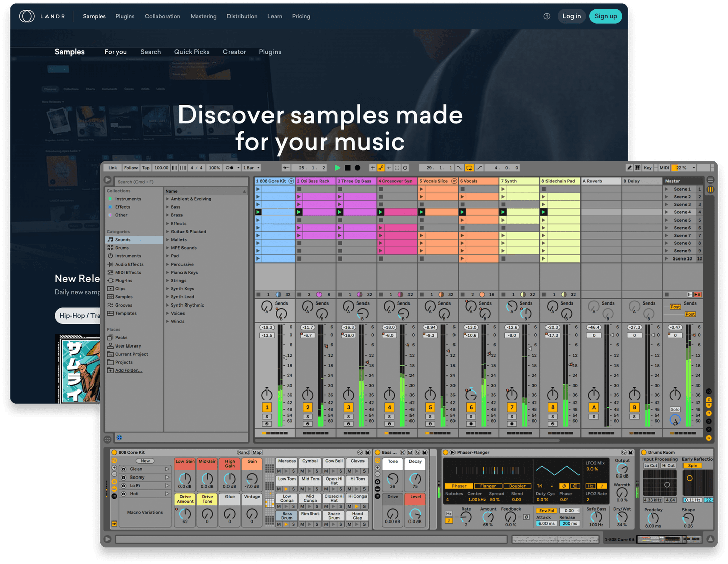Launch a clip on the 808 Core Kit track

pos(258,189)
